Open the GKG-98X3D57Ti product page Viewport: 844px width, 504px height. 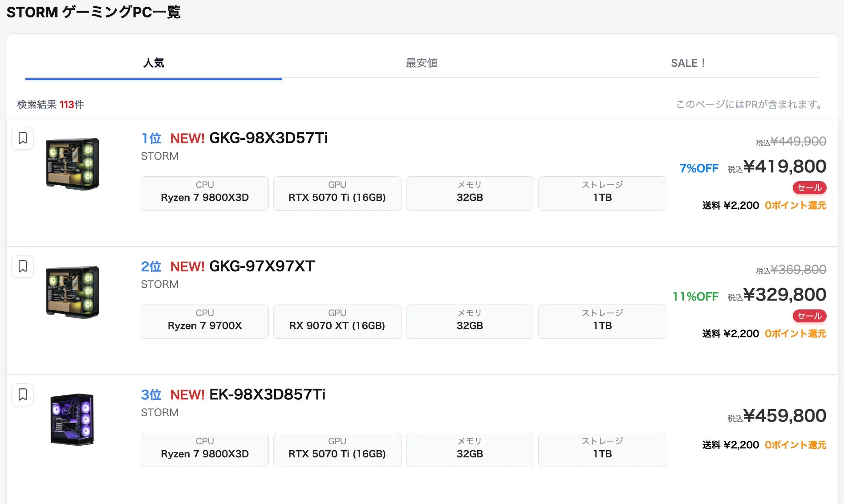pyautogui.click(x=268, y=138)
